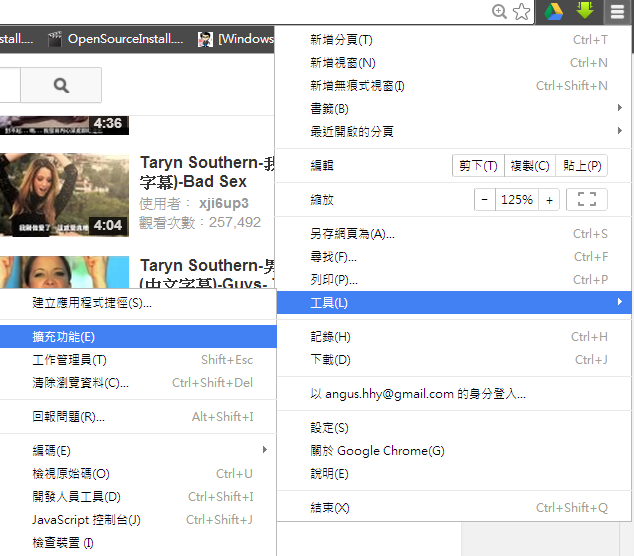The height and width of the screenshot is (556, 634).
Task: Choose 列印(P)... print menu item
Action: click(x=454, y=279)
